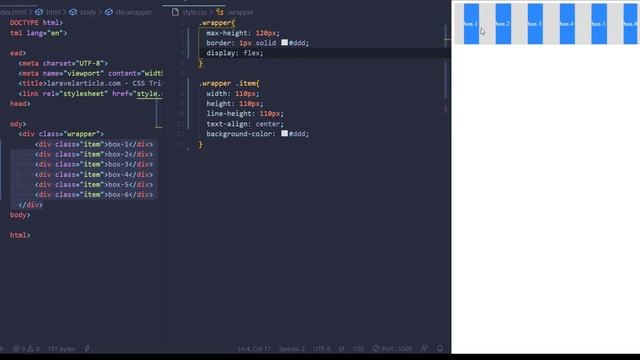The height and width of the screenshot is (360, 640).
Task: Place cursor on 'background-color:' line
Action: pyautogui.click(x=258, y=134)
